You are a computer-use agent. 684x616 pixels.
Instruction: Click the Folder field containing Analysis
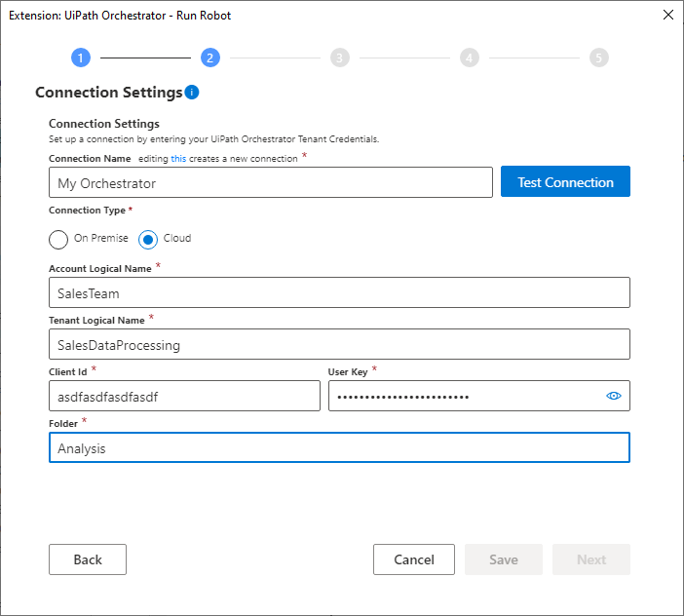pyautogui.click(x=339, y=447)
